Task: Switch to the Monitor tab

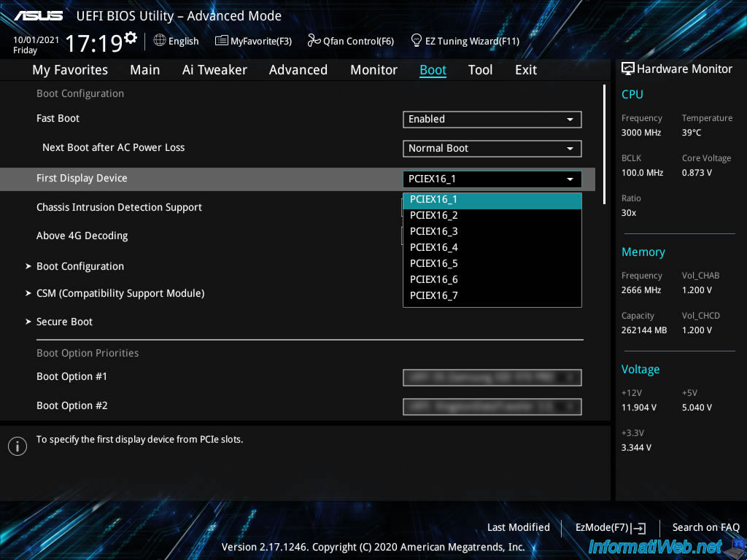Action: pyautogui.click(x=374, y=70)
